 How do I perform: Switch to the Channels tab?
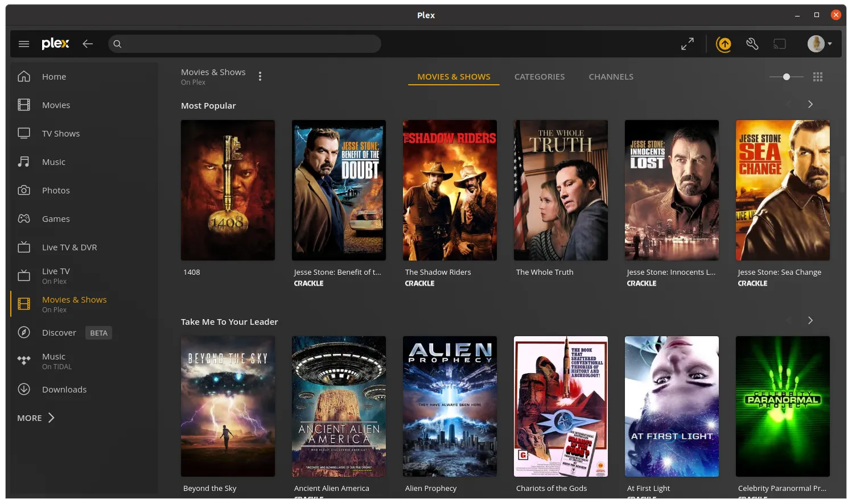(611, 77)
